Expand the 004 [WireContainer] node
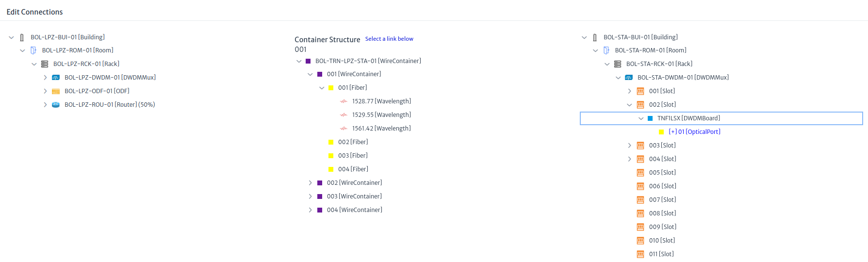 (x=310, y=210)
